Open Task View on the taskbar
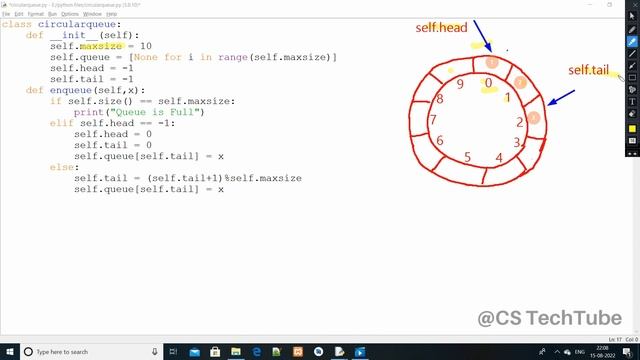 tap(173, 352)
